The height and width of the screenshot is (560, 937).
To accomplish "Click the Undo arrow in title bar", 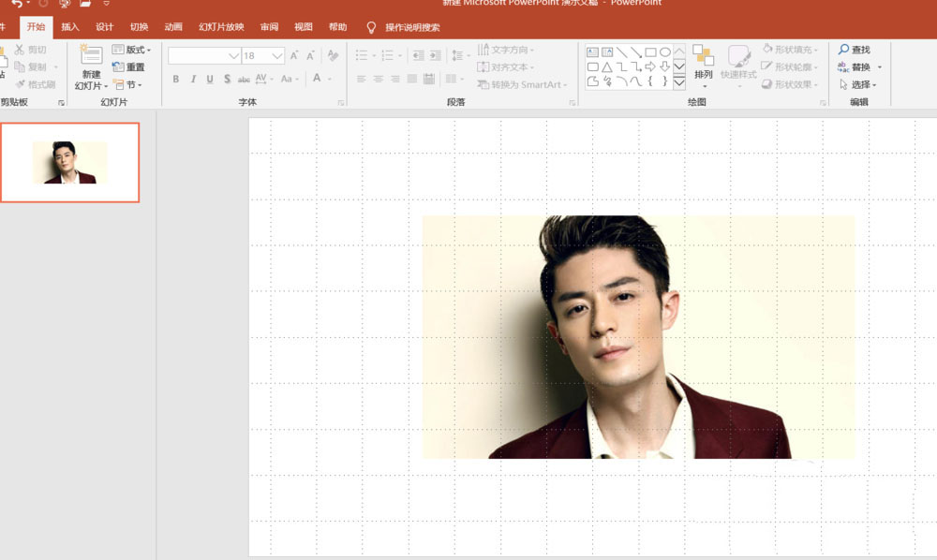I will [x=17, y=4].
